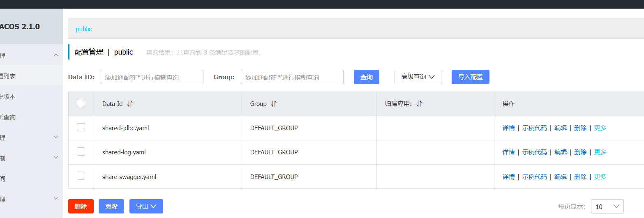Open 更多 for share-swagger.yaml

[x=600, y=177]
